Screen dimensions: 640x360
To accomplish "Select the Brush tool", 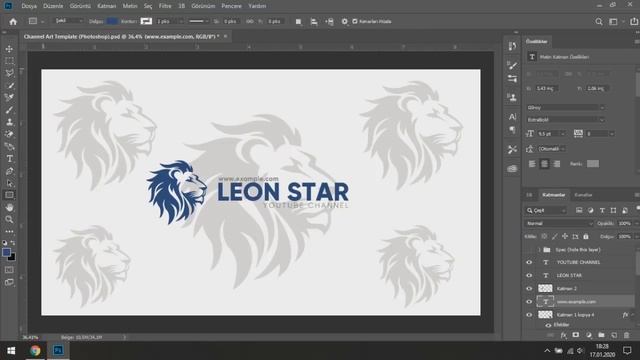I will click(x=9, y=110).
